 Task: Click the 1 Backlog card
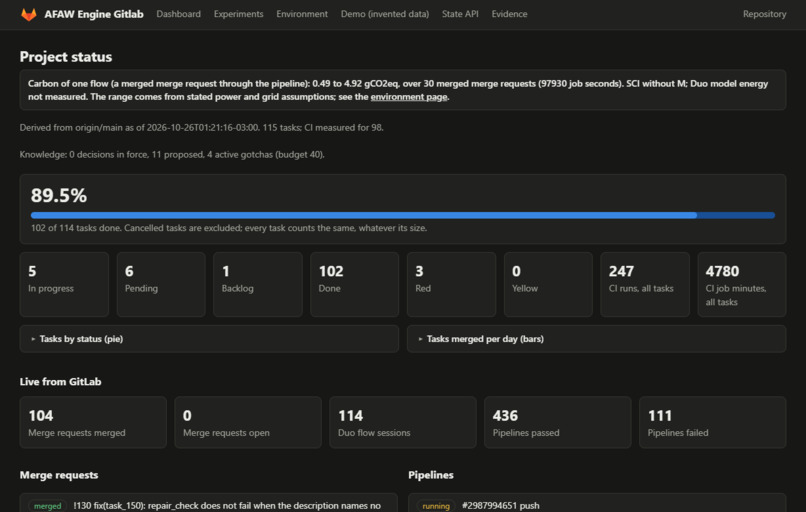[x=258, y=284]
